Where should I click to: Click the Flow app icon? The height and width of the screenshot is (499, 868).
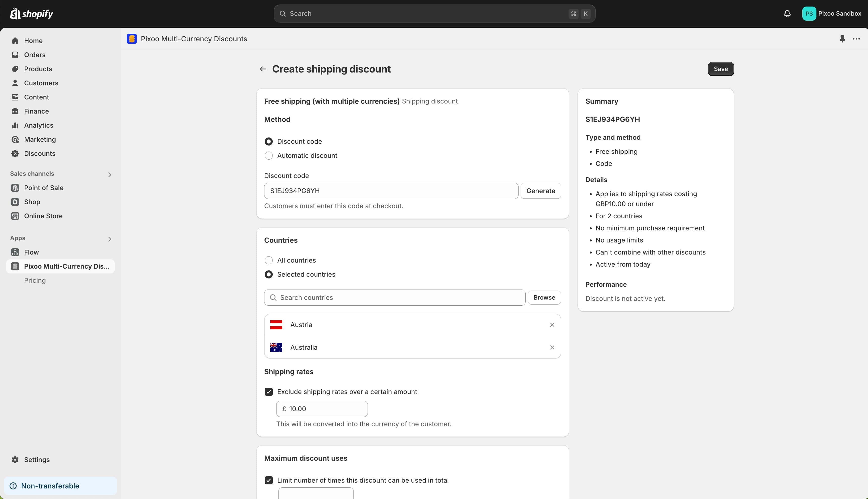pos(15,252)
